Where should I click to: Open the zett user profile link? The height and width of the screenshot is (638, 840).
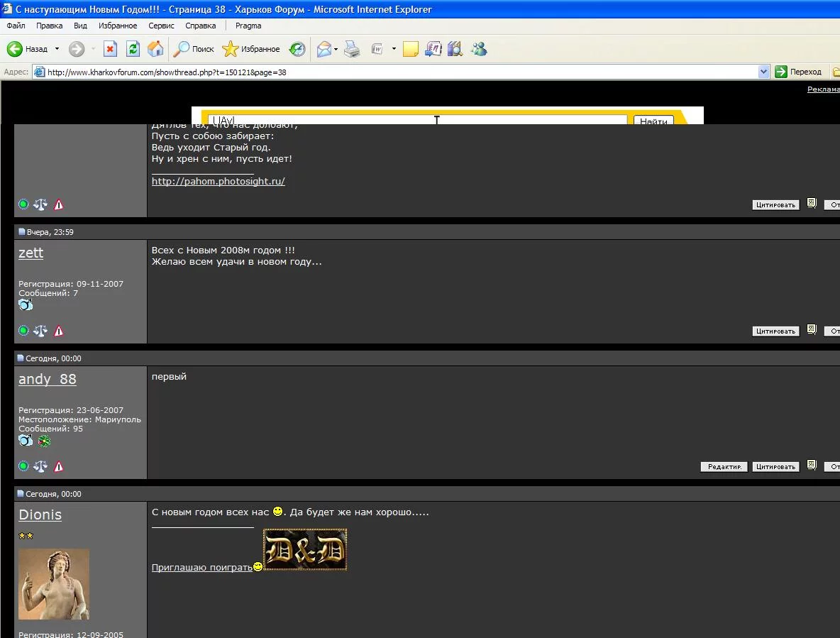pos(31,253)
